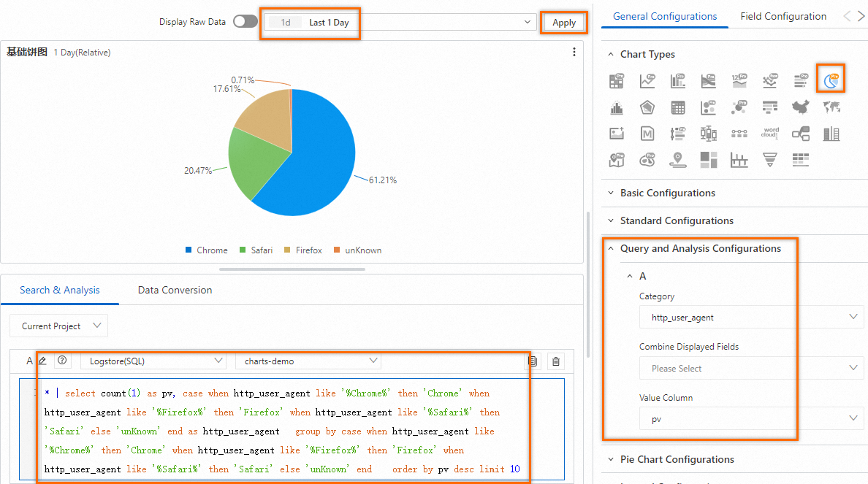
Task: Select the Treemap chart type
Action: point(709,160)
